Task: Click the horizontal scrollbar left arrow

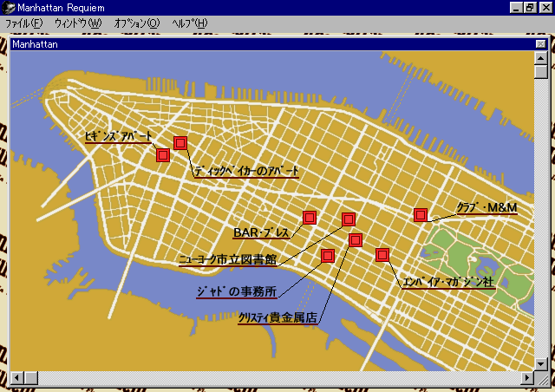Action: click(x=18, y=378)
